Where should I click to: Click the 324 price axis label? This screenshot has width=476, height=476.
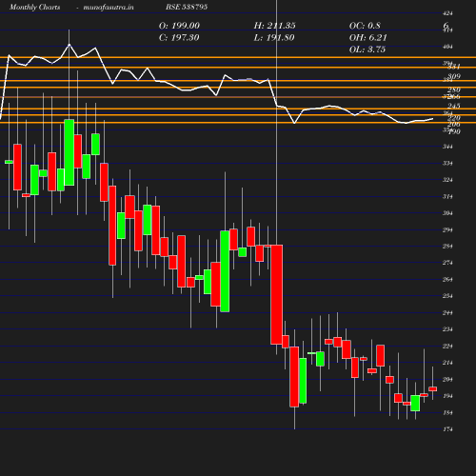(447, 180)
